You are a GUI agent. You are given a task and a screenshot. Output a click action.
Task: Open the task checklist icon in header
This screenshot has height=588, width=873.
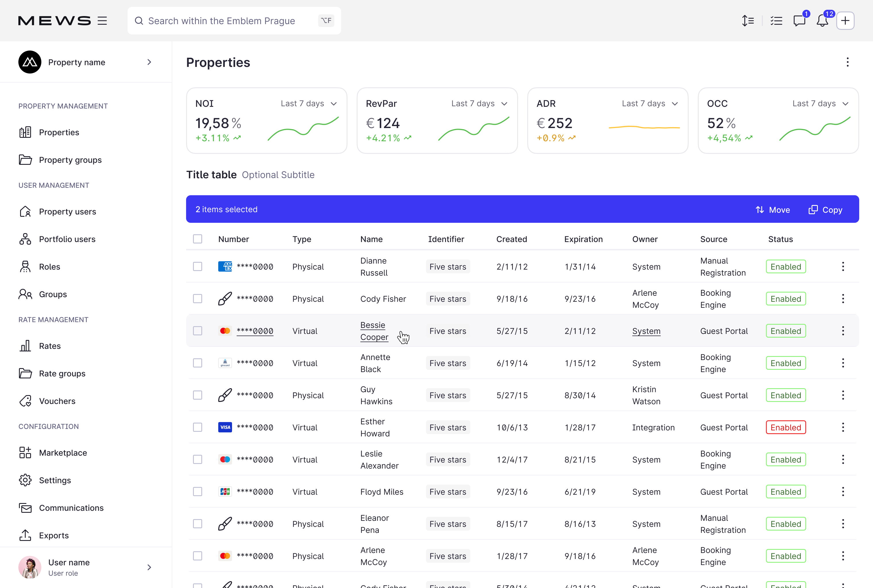tap(776, 21)
